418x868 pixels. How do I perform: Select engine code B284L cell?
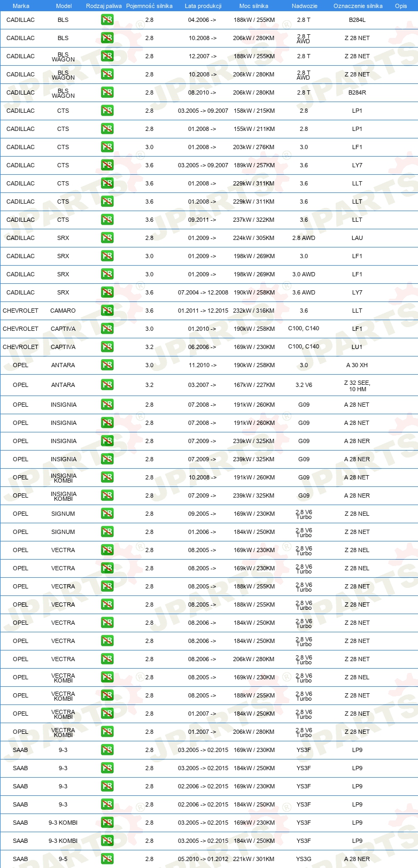click(357, 20)
